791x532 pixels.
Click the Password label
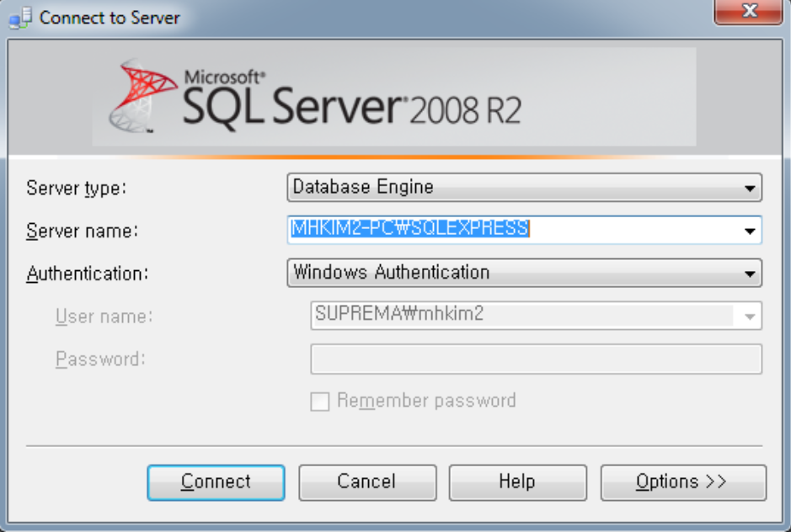point(100,359)
